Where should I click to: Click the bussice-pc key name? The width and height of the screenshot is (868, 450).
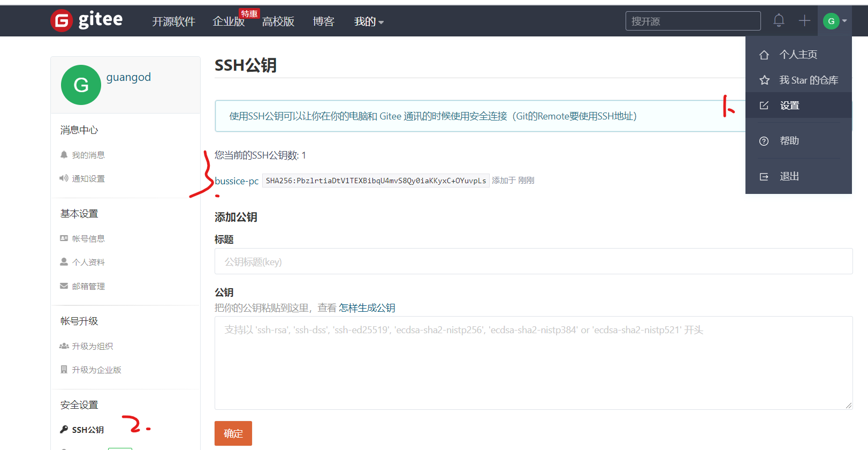coord(237,181)
